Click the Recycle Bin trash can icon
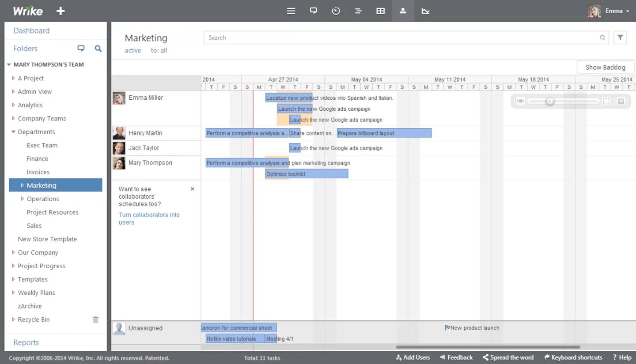The width and height of the screenshot is (636, 364). pyautogui.click(x=95, y=319)
